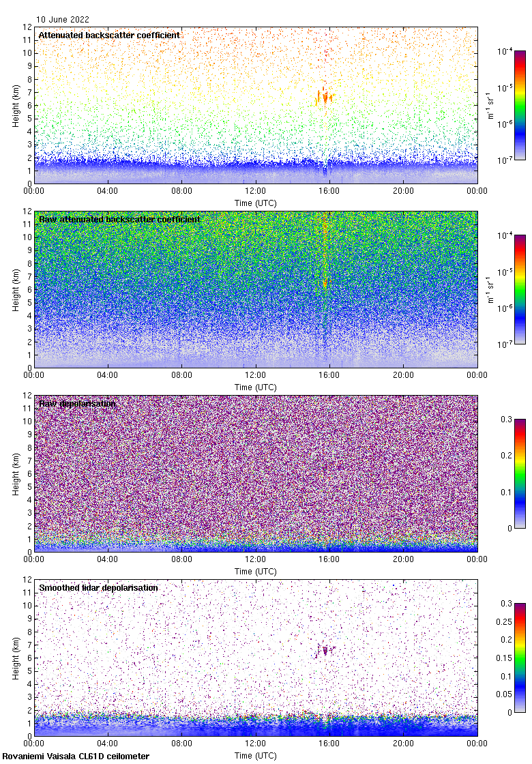Click the 08:00 tick under raw depolarisation plot
Screen dimensions: 532x764
(181, 559)
